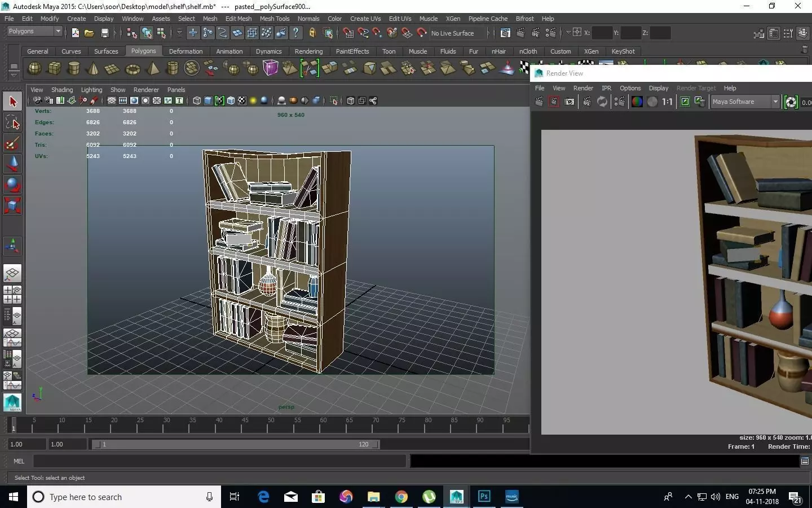Open Photoshop from the Windows taskbar
This screenshot has height=508, width=812.
tap(484, 497)
